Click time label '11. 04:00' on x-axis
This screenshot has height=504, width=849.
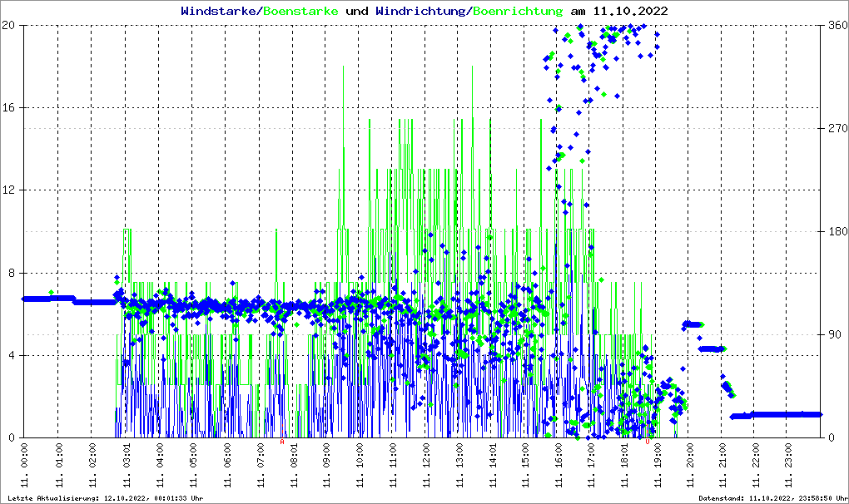coord(159,466)
